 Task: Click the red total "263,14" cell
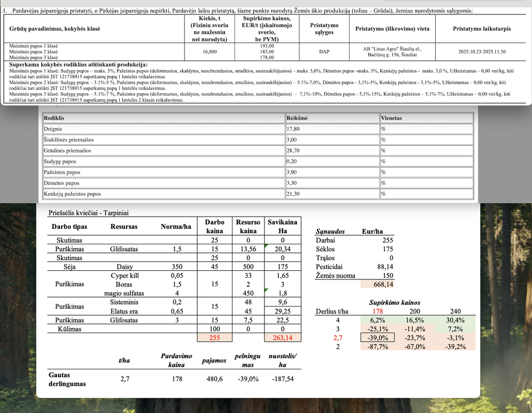point(282,337)
